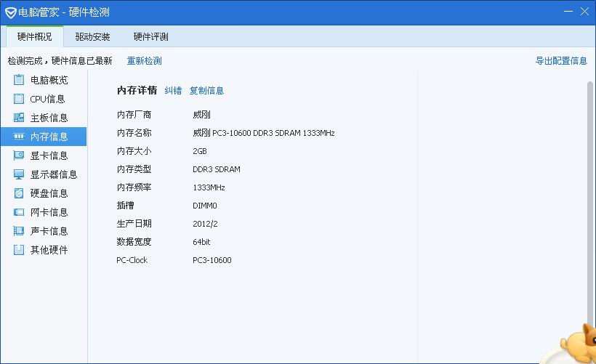Click the 声卡信息 sound card icon

[19, 231]
